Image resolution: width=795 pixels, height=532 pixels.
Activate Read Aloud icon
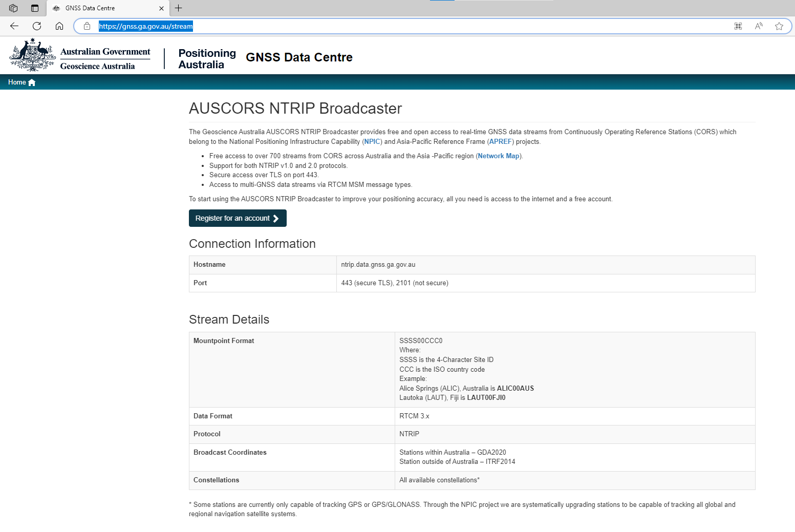[759, 26]
